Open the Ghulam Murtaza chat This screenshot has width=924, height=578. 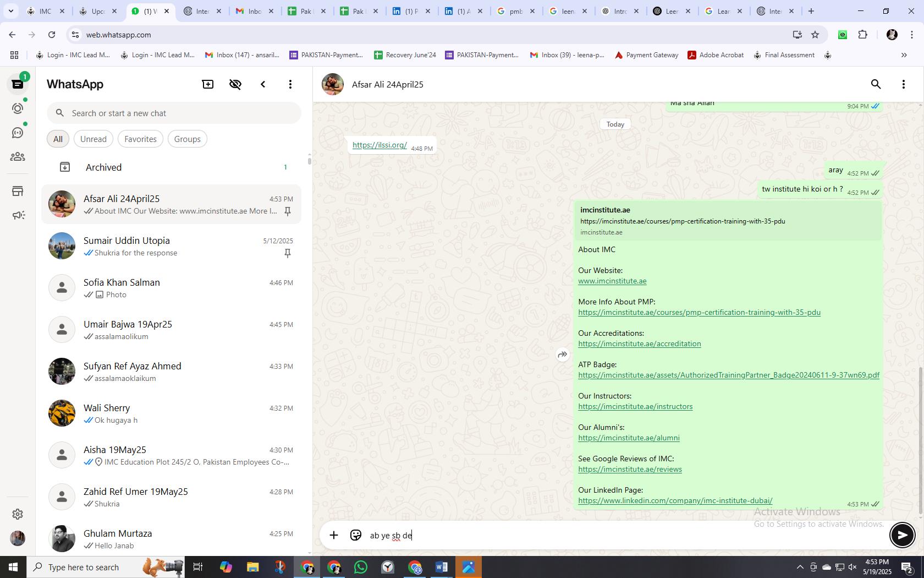[172, 539]
